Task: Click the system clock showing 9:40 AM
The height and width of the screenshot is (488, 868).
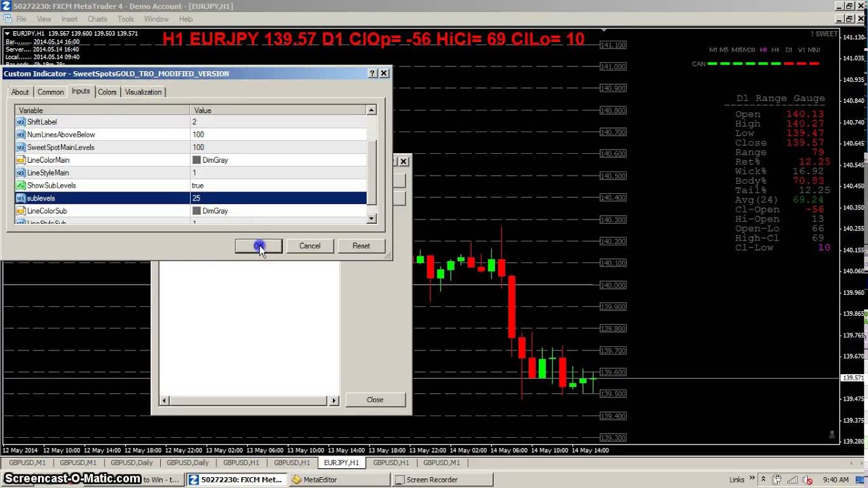Action: 835,480
